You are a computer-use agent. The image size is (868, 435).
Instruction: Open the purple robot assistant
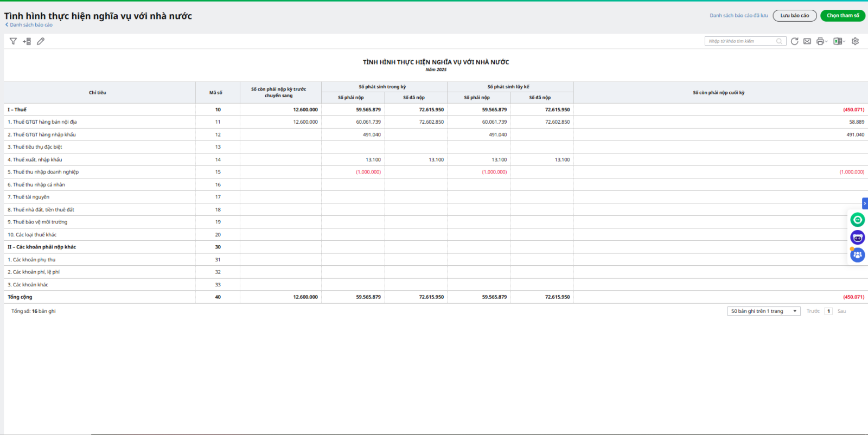coord(857,238)
